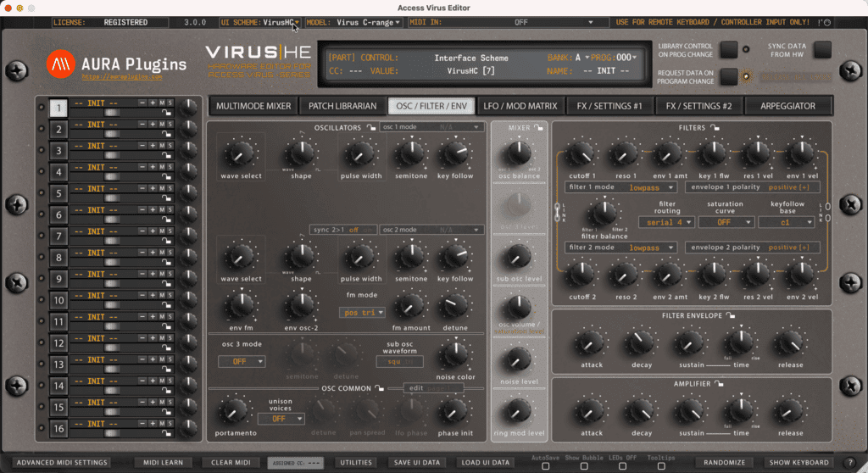Toggle envelope 1 polarity positive switch

753,187
